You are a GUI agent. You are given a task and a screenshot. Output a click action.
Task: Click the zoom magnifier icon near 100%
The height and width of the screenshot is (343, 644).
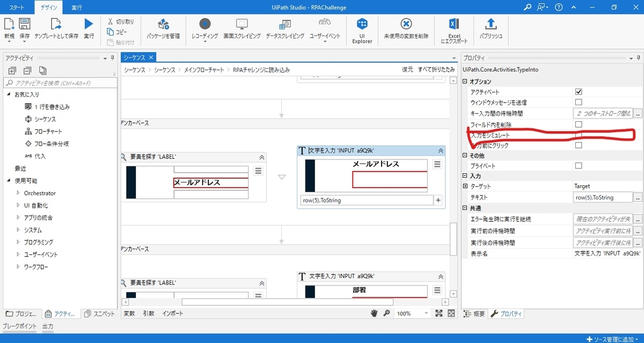[x=386, y=313]
